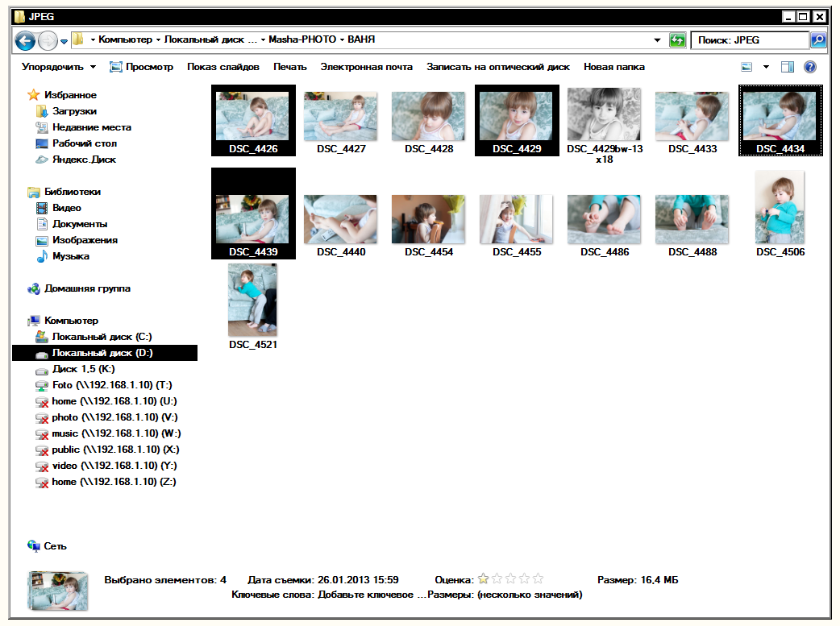
Task: Click Показ слайдов in toolbar
Action: 222,68
